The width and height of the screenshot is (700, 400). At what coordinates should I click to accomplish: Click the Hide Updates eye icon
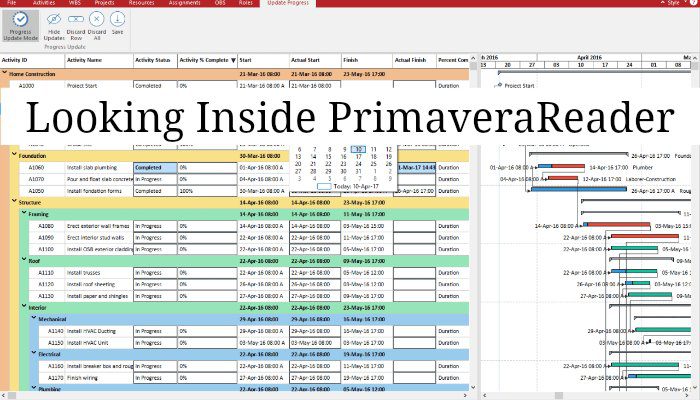pos(54,19)
